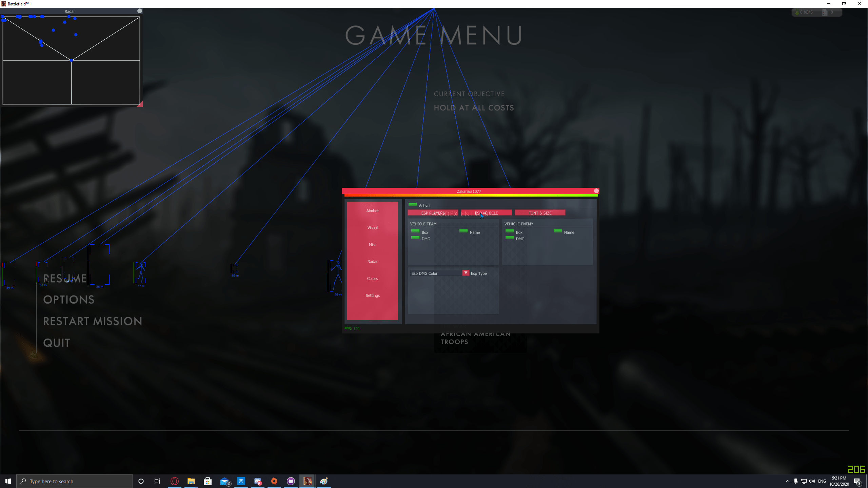Image resolution: width=868 pixels, height=488 pixels.
Task: Open the Origin launcher taskbar icon
Action: pyautogui.click(x=274, y=481)
